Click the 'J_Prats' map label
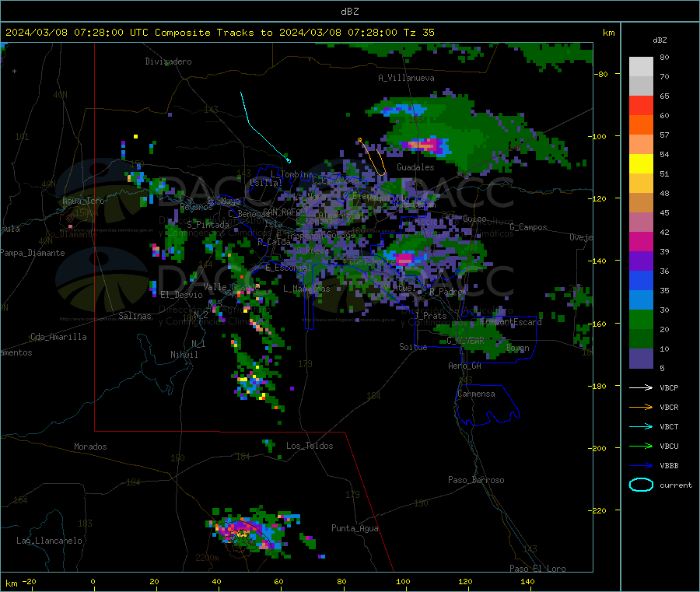This screenshot has height=592, width=700. [x=430, y=316]
